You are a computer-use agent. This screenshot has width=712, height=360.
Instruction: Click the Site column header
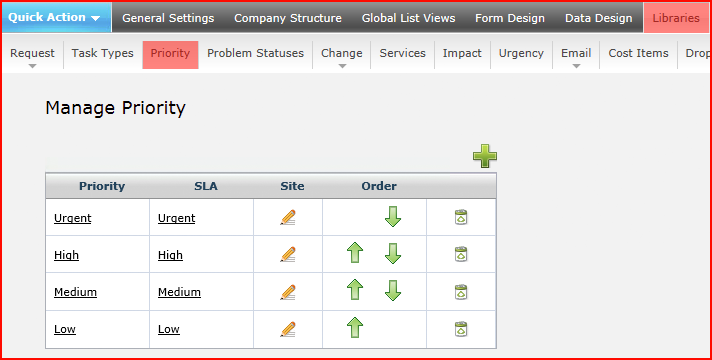(x=292, y=186)
